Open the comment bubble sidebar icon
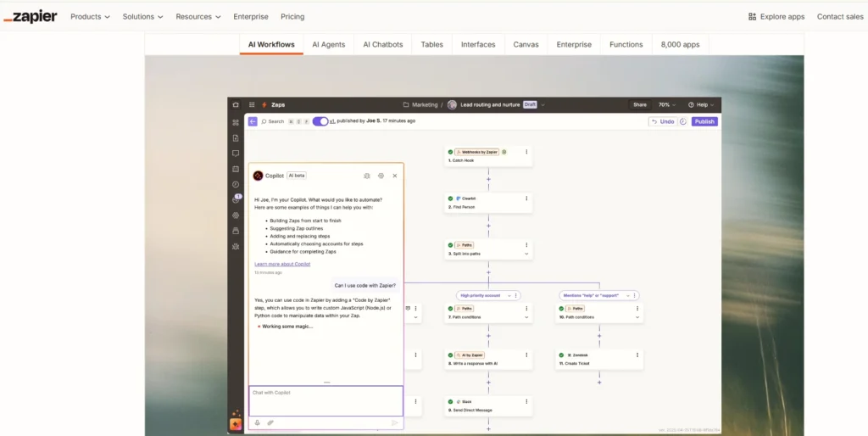Image resolution: width=868 pixels, height=436 pixels. click(x=236, y=154)
